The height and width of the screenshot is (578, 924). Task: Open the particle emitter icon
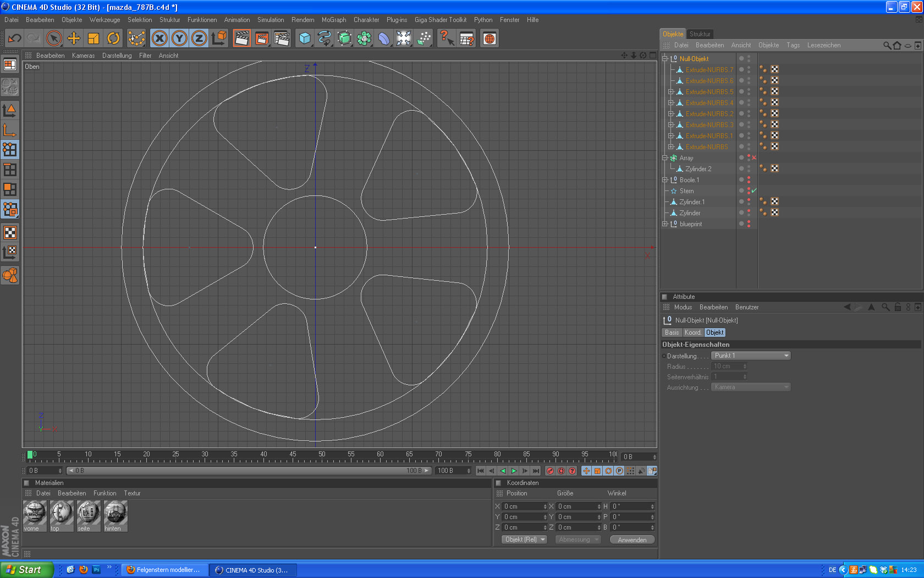424,39
